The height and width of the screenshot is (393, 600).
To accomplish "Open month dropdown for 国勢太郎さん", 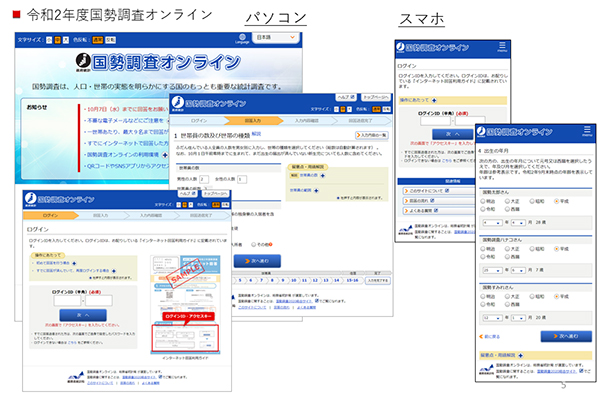I will tap(518, 222).
